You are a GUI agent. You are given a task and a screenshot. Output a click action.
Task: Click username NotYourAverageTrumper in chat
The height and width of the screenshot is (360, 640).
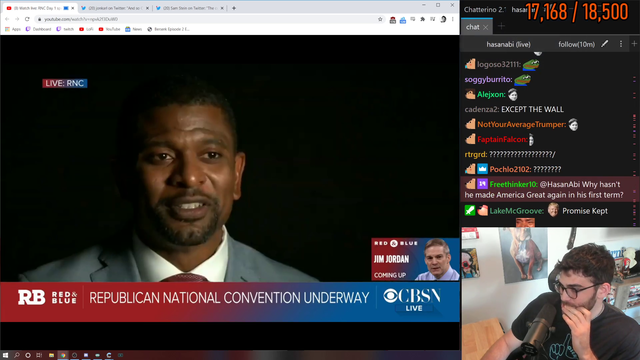click(522, 124)
